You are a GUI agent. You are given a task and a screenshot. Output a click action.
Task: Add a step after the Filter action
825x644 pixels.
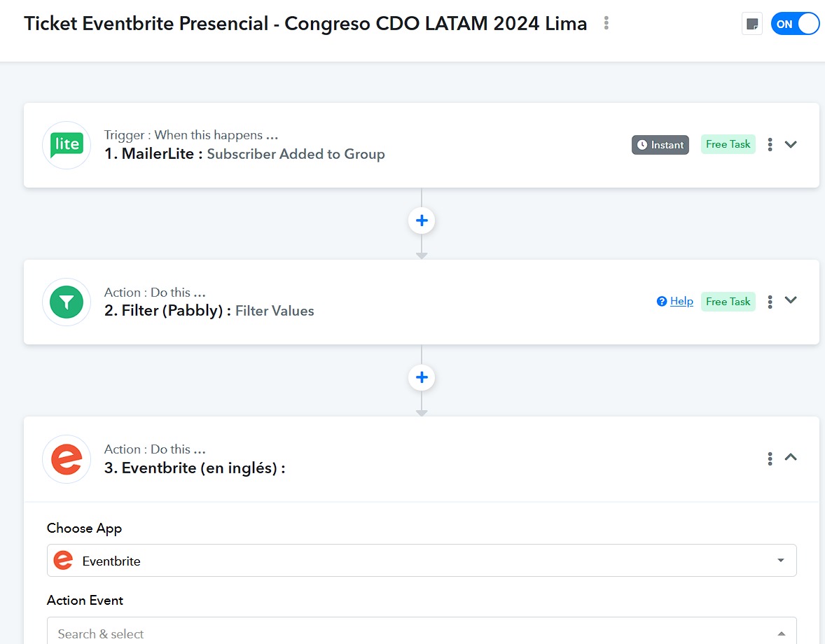pos(422,377)
